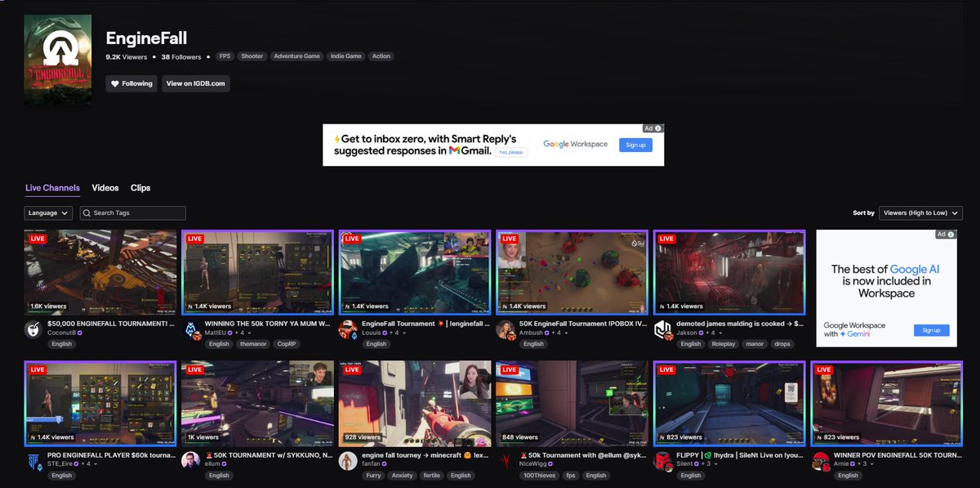Viewport: 980px width, 488px height.
Task: Open Ambush's channel avatar
Action: point(506,329)
